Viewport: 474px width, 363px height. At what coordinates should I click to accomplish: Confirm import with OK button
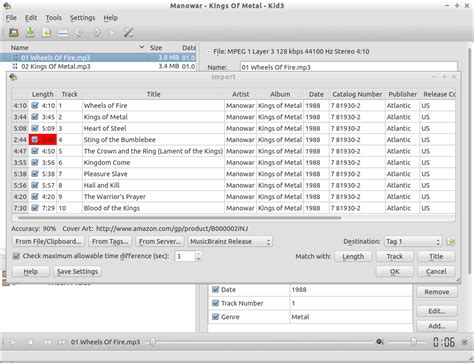(395, 271)
